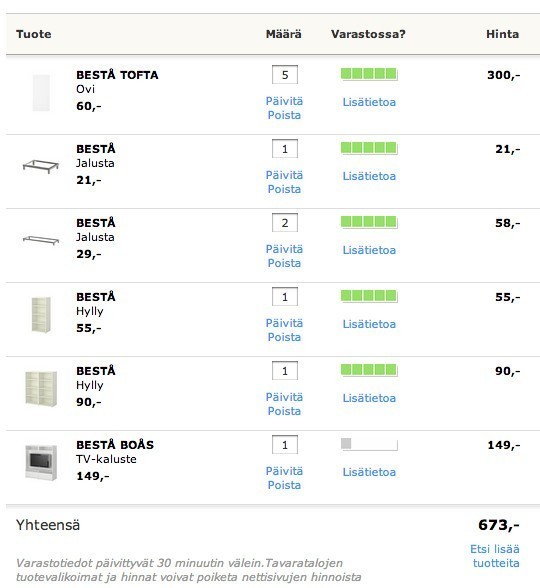Image resolution: width=540 pixels, height=588 pixels.
Task: Click the green stock indicator for BESTÅ TOFTA
Action: 369,74
